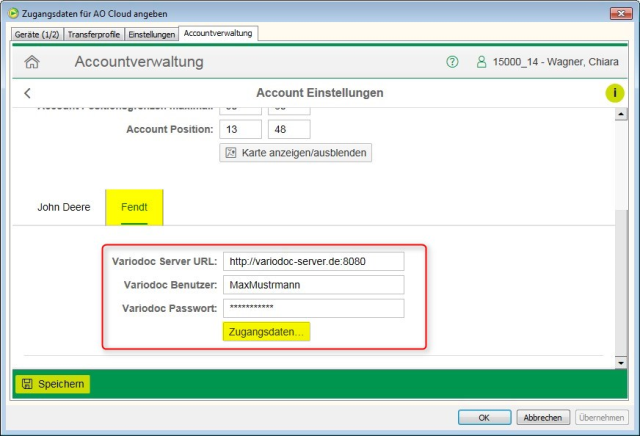Open the Einstellungen tab
The width and height of the screenshot is (640, 436).
(152, 34)
